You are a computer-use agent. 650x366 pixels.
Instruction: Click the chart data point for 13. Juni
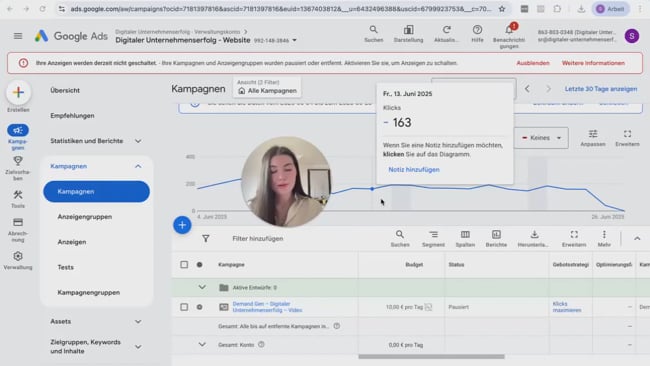[x=372, y=189]
